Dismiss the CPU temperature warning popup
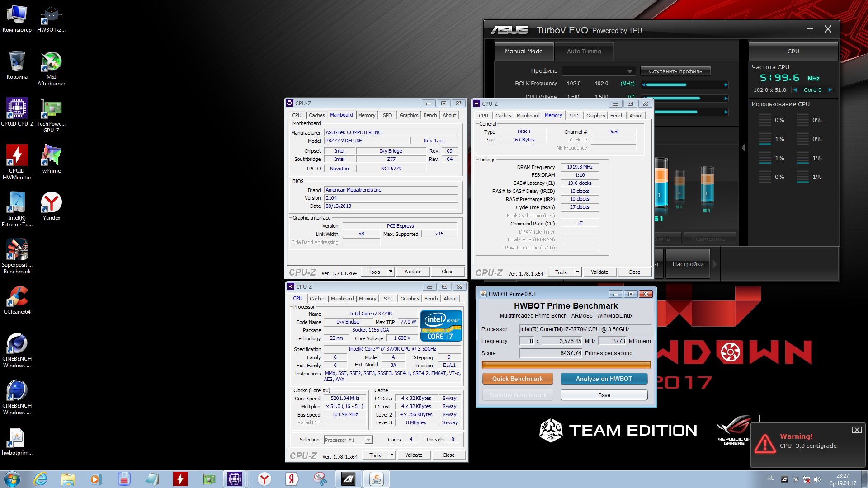The width and height of the screenshot is (868, 488). 856,430
